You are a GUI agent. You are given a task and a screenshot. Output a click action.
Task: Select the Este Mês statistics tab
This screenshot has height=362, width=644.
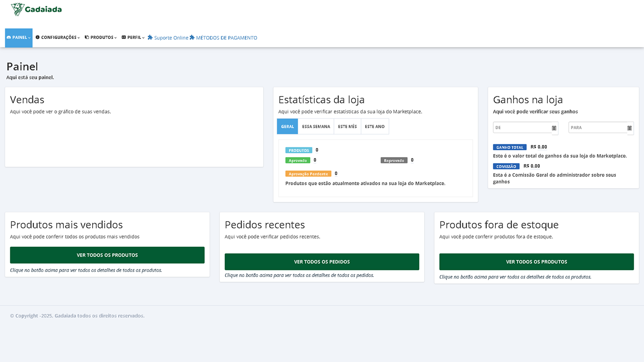click(x=347, y=127)
